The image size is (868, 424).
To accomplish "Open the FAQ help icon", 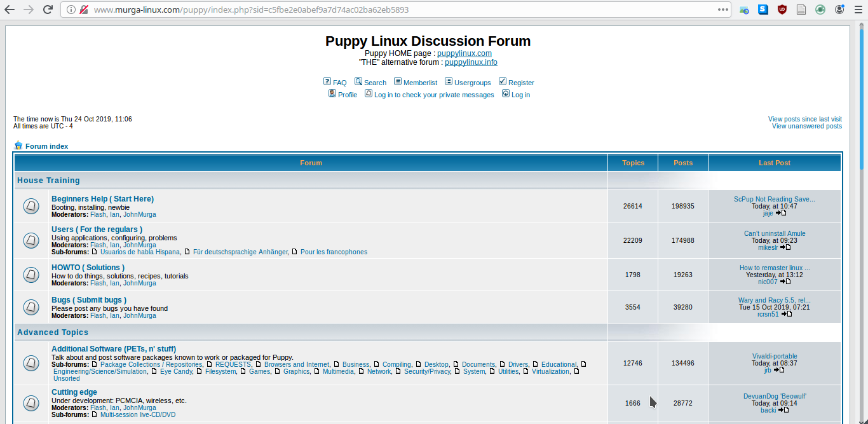I will [327, 82].
